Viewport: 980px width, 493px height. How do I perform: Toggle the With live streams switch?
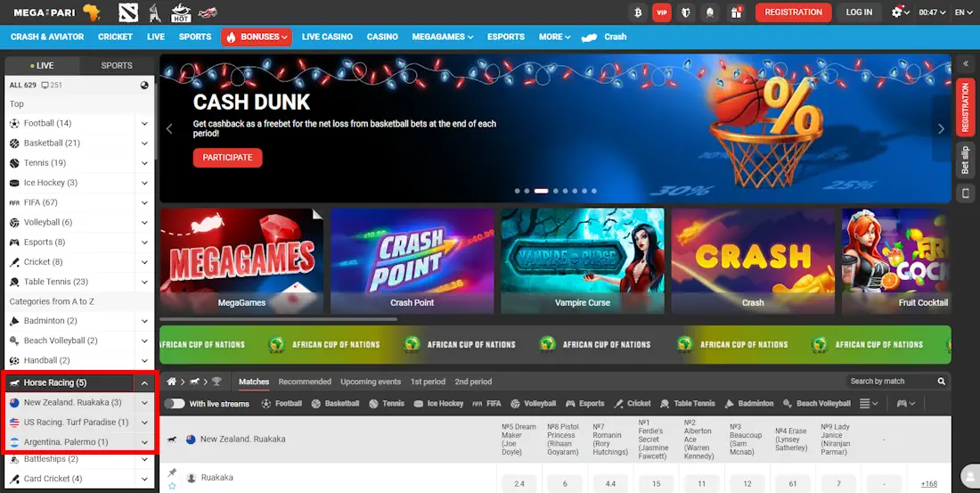point(175,404)
